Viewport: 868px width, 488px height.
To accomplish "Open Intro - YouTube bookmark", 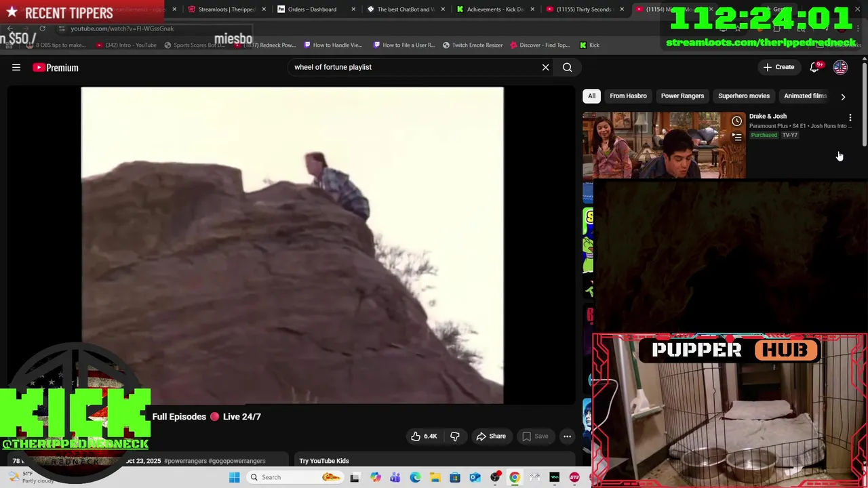I will point(126,45).
